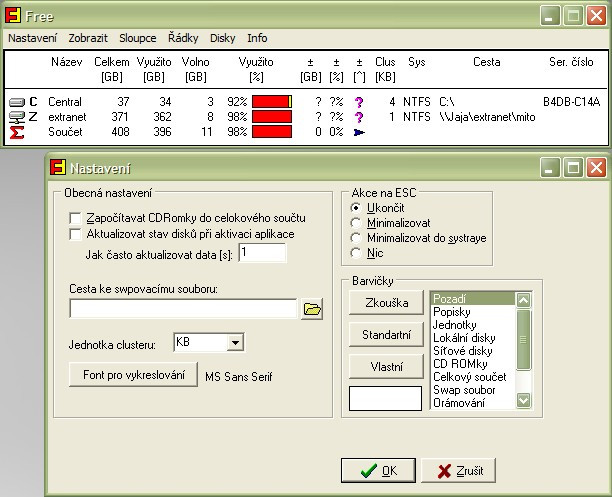Cancel with the Zrušit button

click(x=459, y=470)
